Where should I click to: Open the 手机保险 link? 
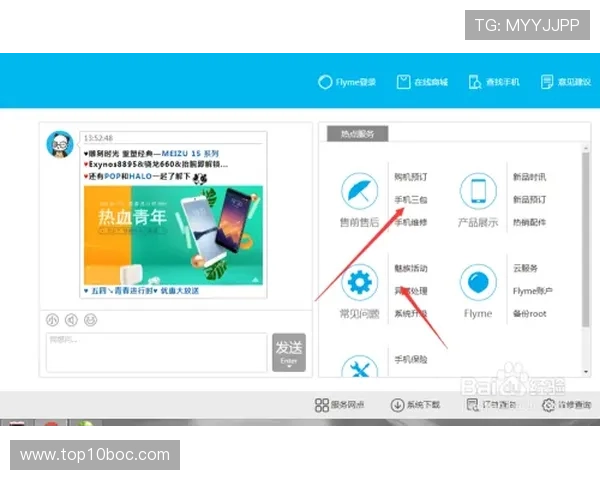(410, 359)
